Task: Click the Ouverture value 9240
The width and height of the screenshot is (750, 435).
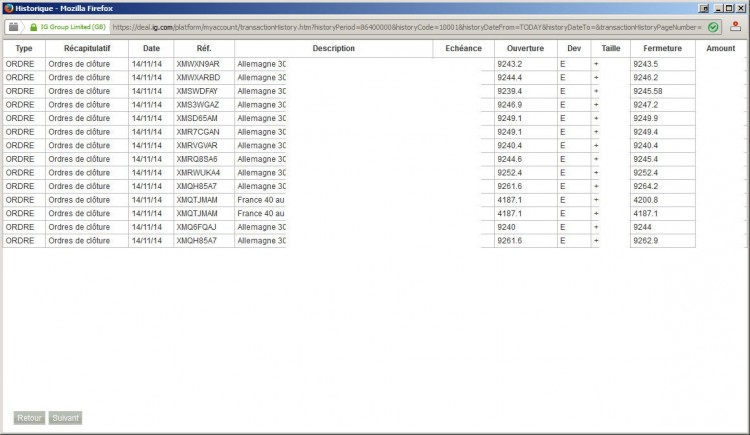Action: [x=506, y=227]
